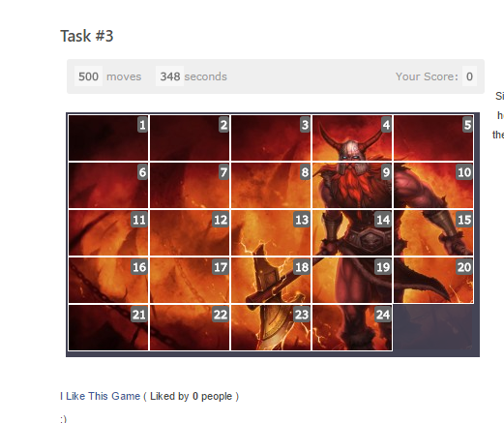Select puzzle tile number 10
Image resolution: width=504 pixels, height=423 pixels.
[433, 185]
